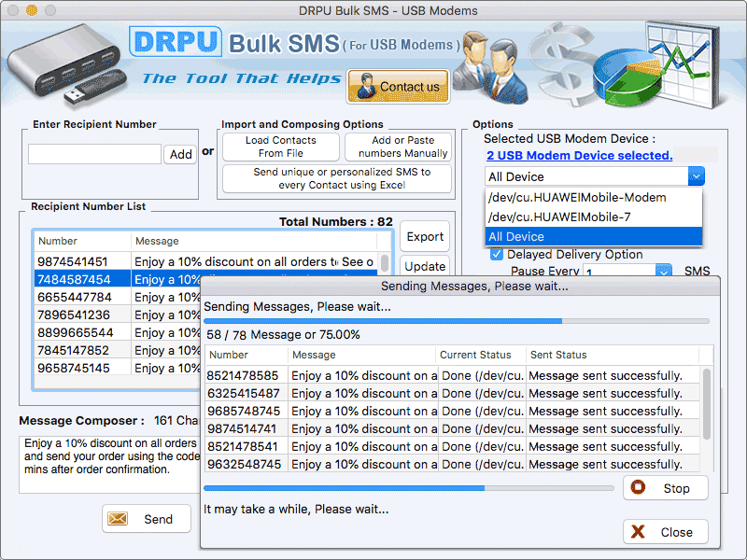Select All Device option in dropdown list

(594, 237)
